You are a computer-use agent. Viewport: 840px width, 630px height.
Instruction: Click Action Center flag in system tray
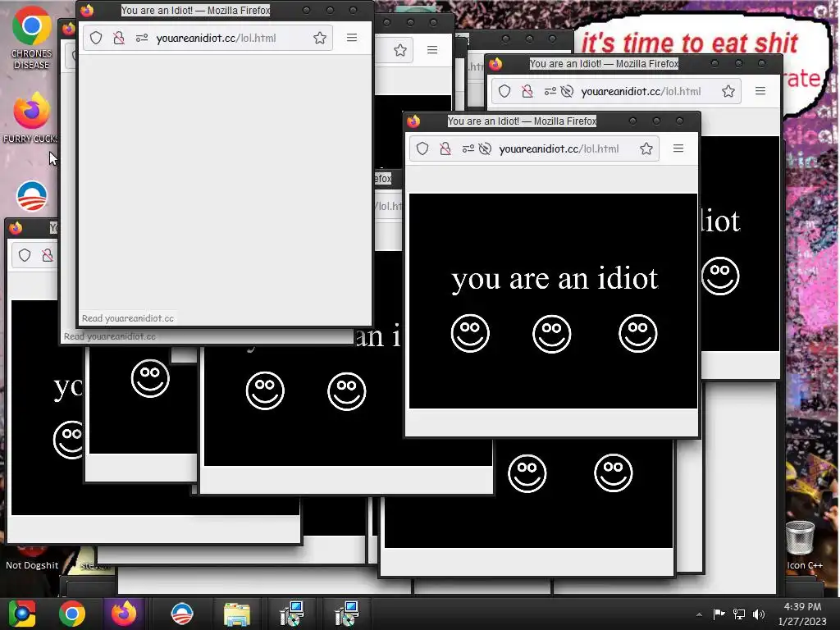[x=719, y=614]
